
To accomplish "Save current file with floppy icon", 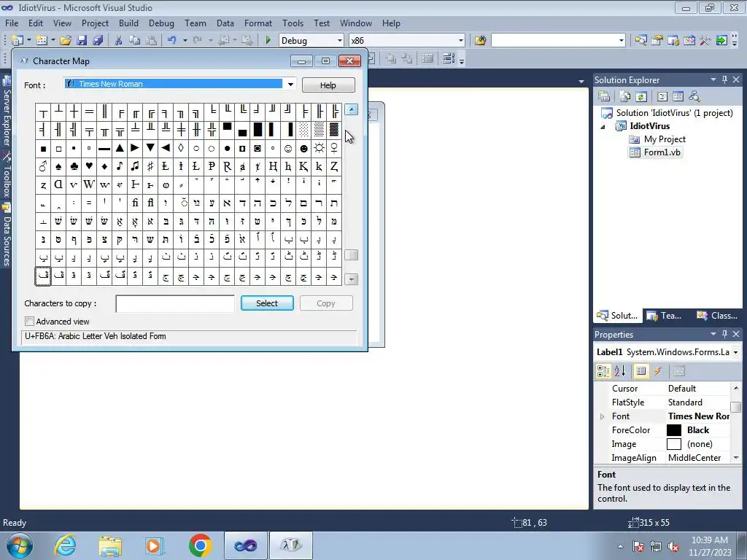I will pyautogui.click(x=82, y=41).
